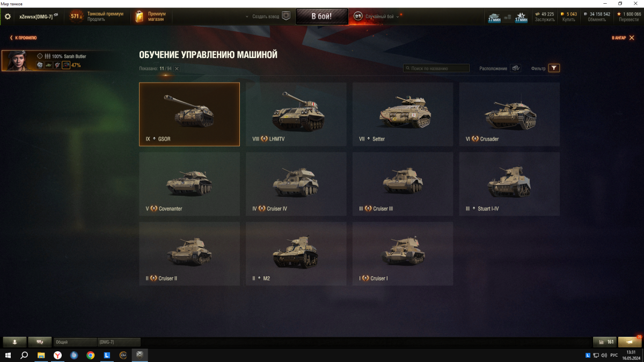Go back via К профилю link

(x=23, y=38)
